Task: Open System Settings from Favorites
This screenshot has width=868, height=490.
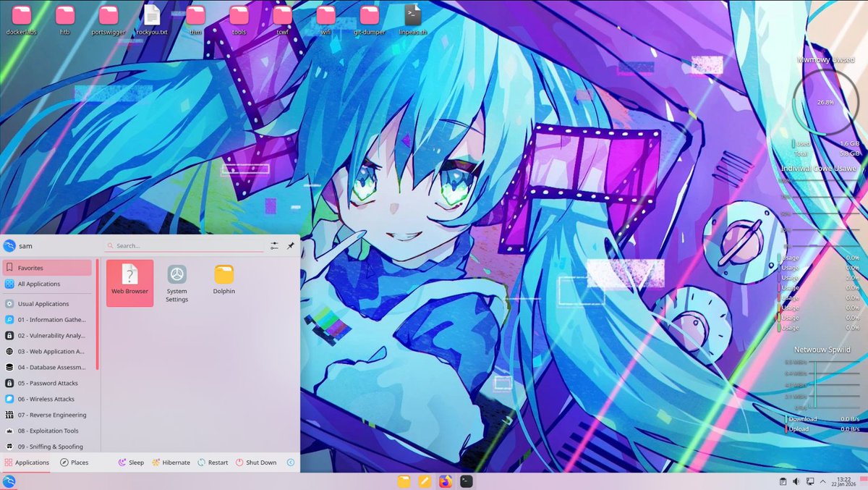Action: 176,283
